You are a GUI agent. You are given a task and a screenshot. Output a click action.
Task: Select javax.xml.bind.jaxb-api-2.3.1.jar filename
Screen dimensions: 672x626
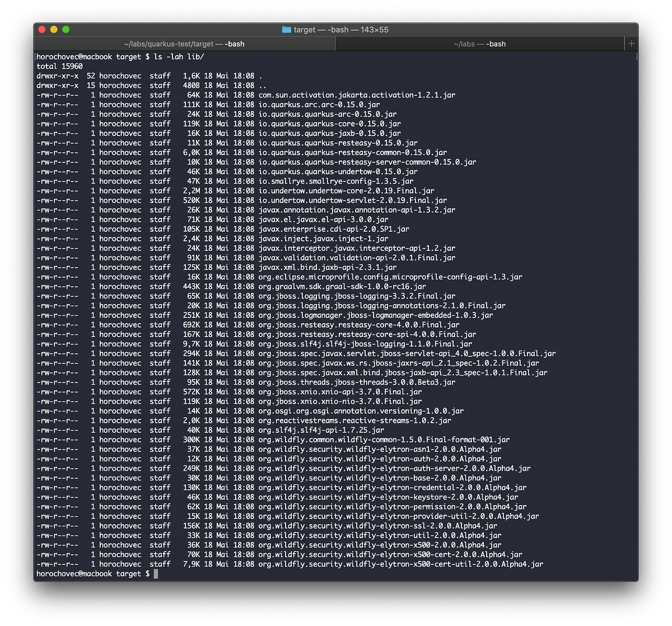tap(328, 267)
